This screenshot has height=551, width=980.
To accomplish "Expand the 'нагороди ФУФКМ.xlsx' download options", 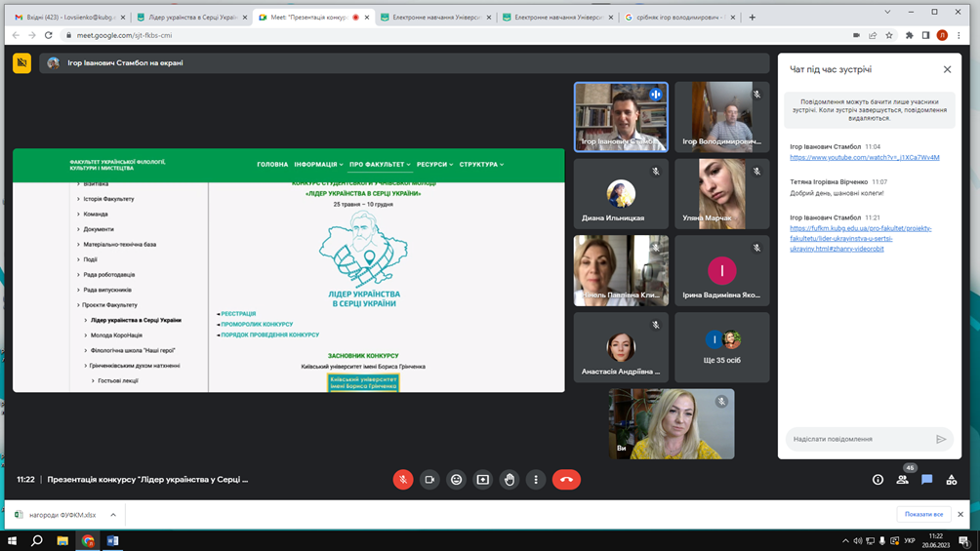I will (113, 515).
